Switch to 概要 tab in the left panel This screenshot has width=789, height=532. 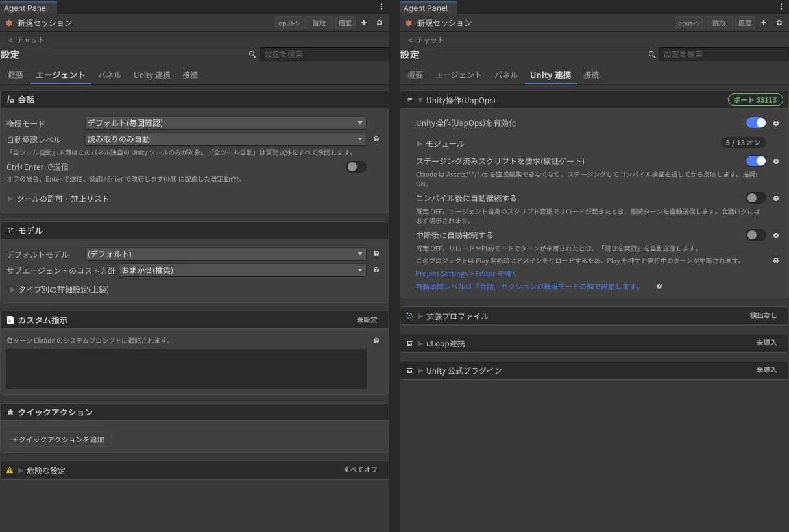16,75
